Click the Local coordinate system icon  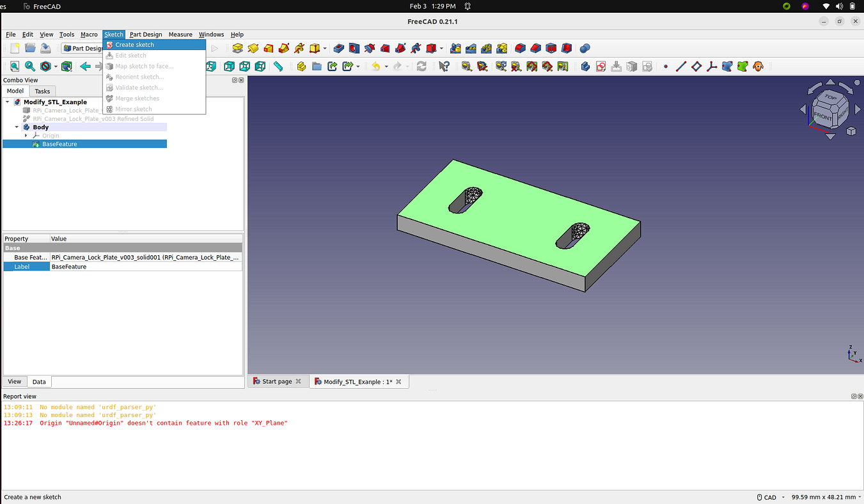coord(712,66)
